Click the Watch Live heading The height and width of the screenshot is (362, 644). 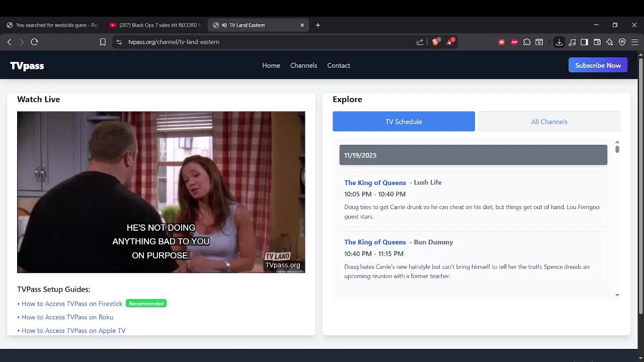(38, 100)
